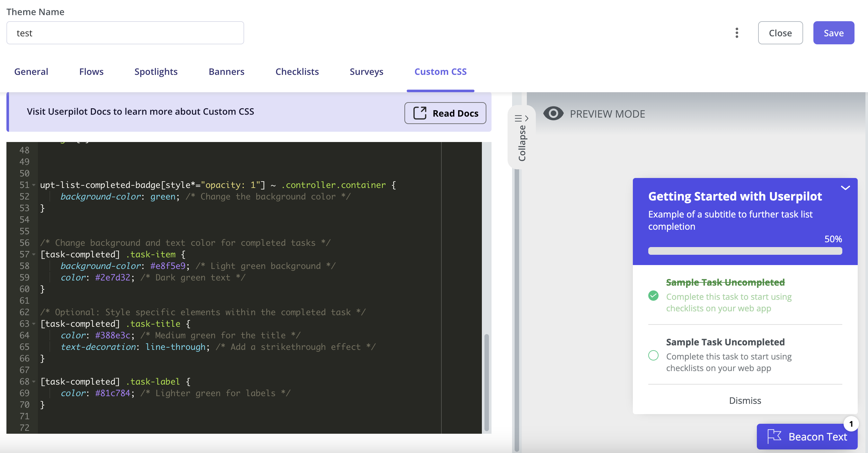Fold code block at line 51

[34, 185]
